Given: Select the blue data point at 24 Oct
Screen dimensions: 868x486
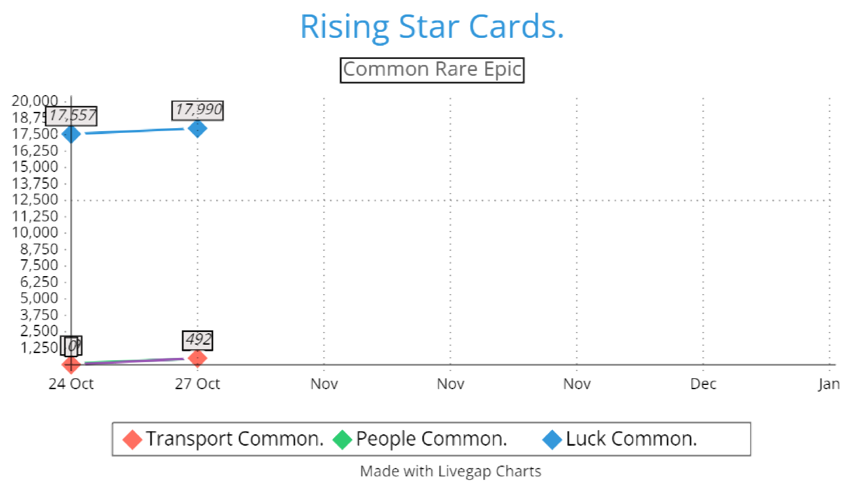Looking at the screenshot, I should (x=71, y=134).
